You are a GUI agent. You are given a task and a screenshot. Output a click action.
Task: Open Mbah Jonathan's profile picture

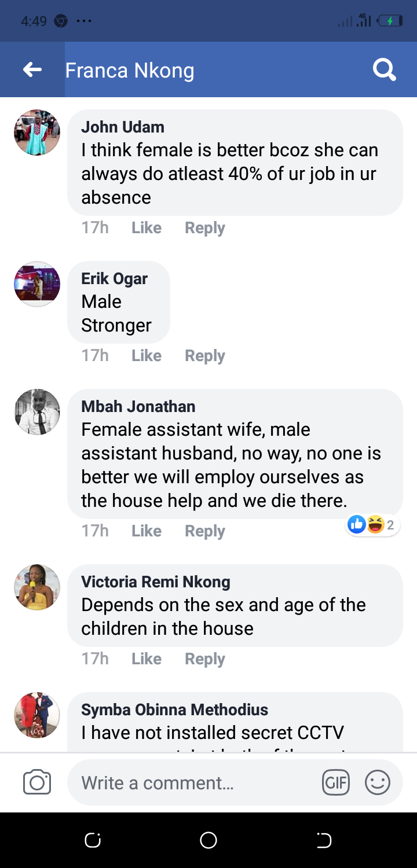coord(37,412)
